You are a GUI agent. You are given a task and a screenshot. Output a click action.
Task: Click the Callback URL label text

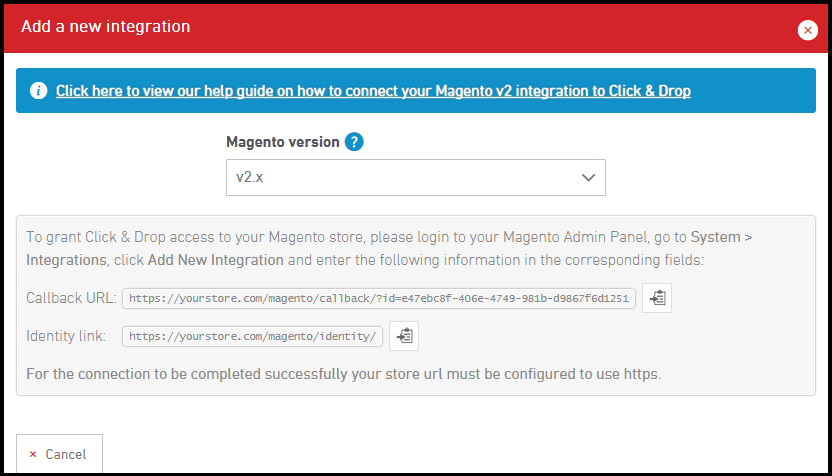[72, 298]
